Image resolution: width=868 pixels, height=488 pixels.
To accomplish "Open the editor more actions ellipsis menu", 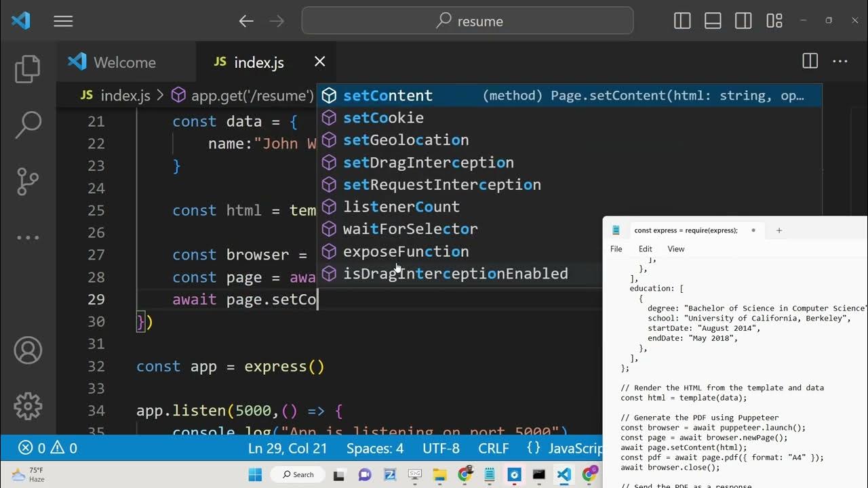I will click(x=840, y=62).
